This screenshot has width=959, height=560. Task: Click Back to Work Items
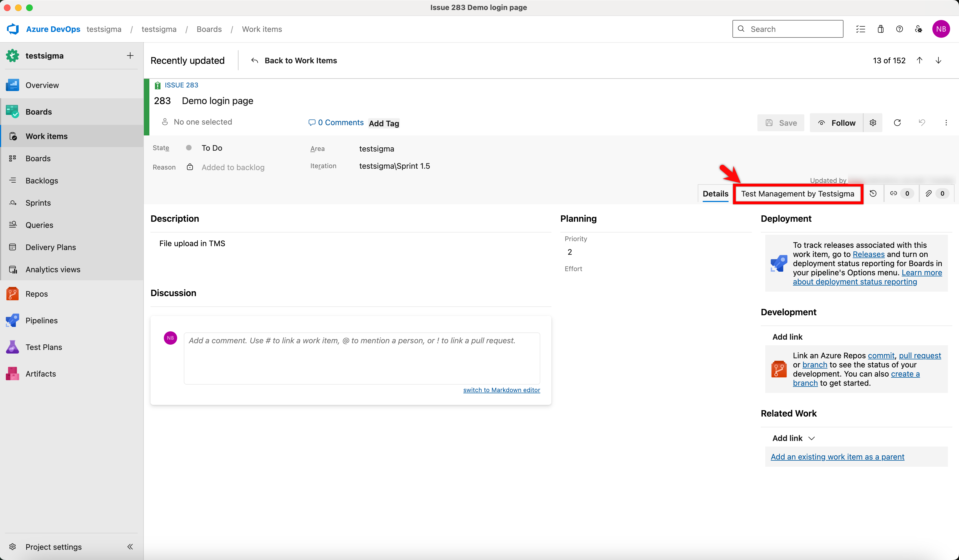(294, 60)
